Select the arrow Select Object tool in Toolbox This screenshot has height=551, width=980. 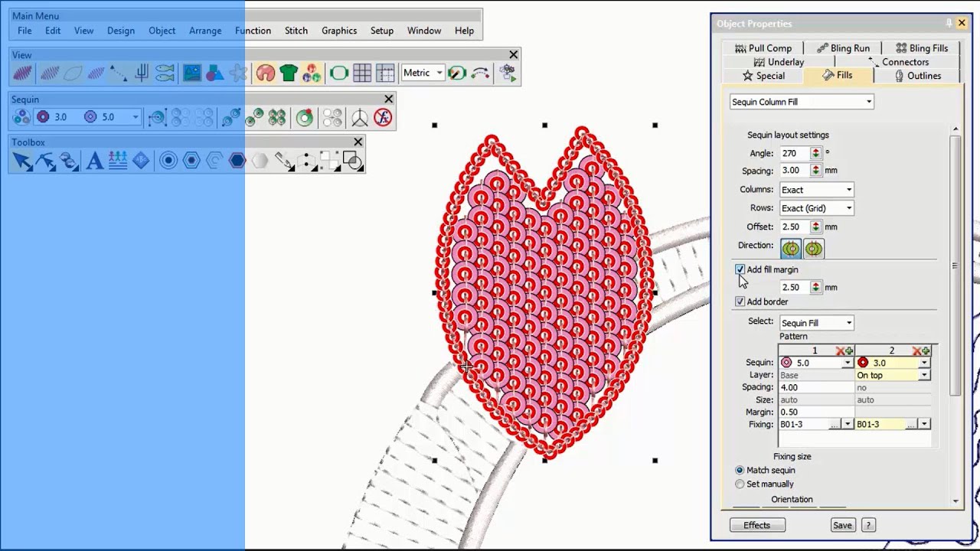tap(22, 161)
